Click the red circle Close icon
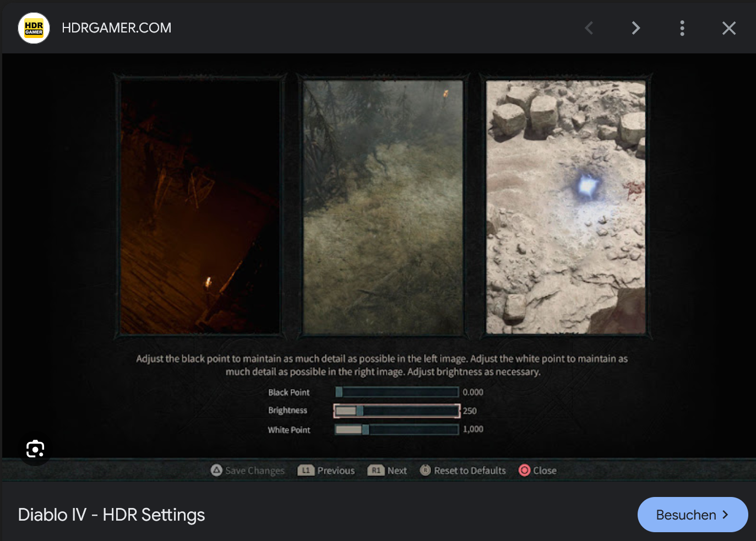Screen dimensions: 756x541 (525, 470)
